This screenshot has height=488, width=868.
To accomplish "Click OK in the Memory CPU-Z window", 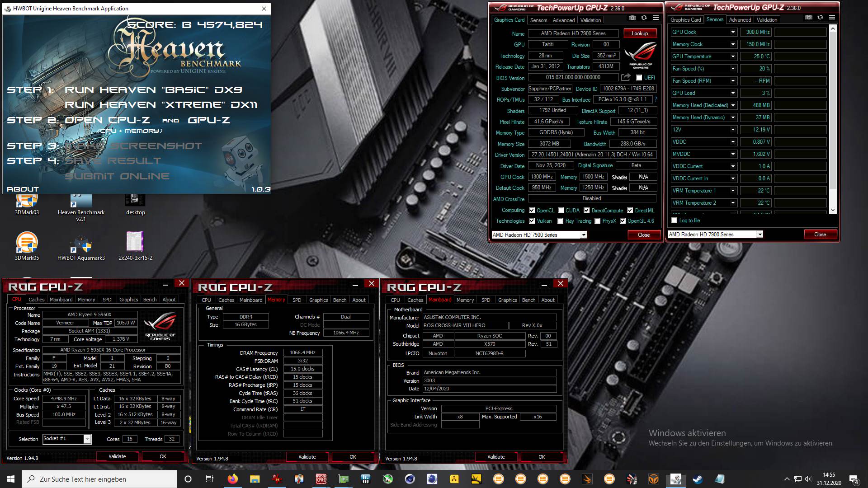I will point(353,457).
